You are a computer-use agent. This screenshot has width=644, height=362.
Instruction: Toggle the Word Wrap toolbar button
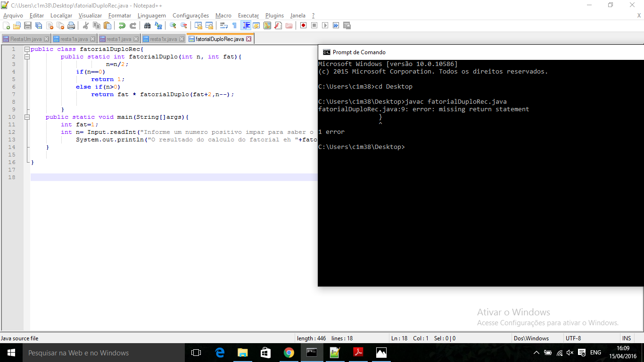coord(224,25)
